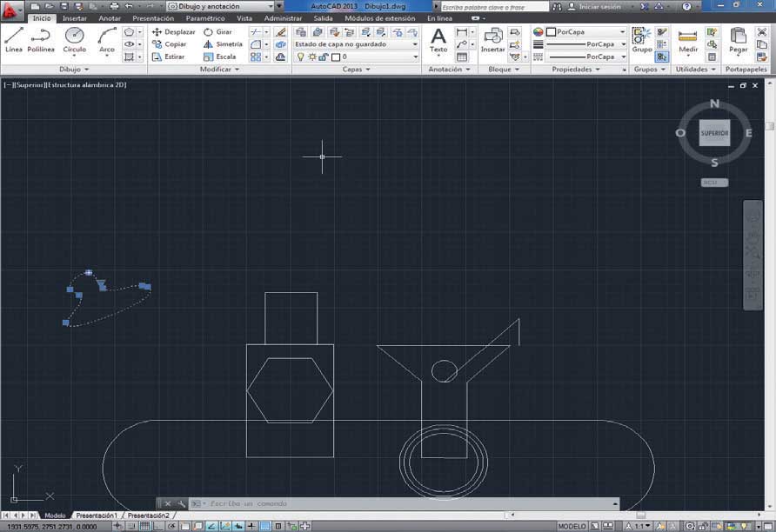The image size is (776, 532).
Task: Open the Anotar ribbon tab
Action: [x=110, y=18]
